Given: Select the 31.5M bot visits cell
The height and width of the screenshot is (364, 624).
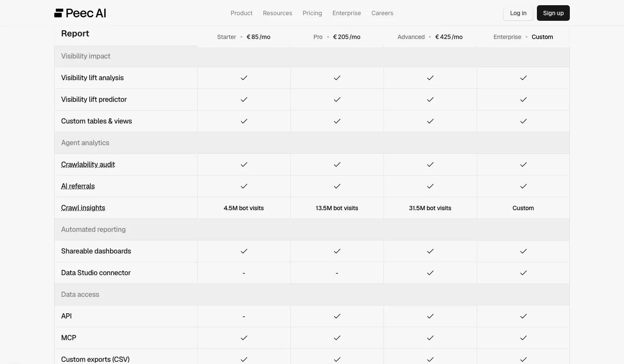Looking at the screenshot, I should (x=430, y=208).
